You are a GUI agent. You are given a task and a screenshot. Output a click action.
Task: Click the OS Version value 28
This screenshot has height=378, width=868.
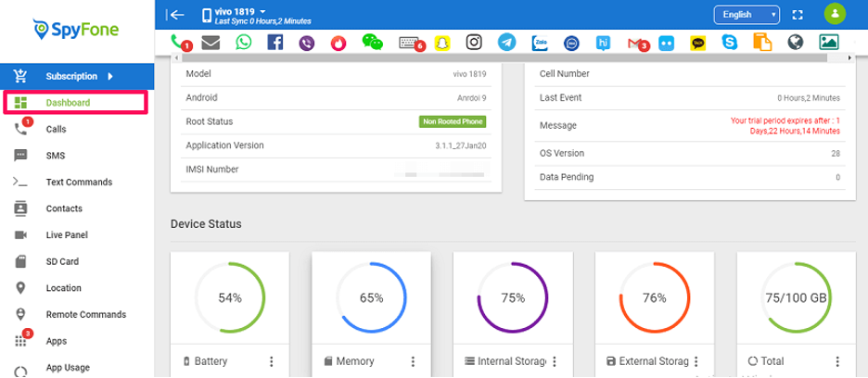coord(836,153)
